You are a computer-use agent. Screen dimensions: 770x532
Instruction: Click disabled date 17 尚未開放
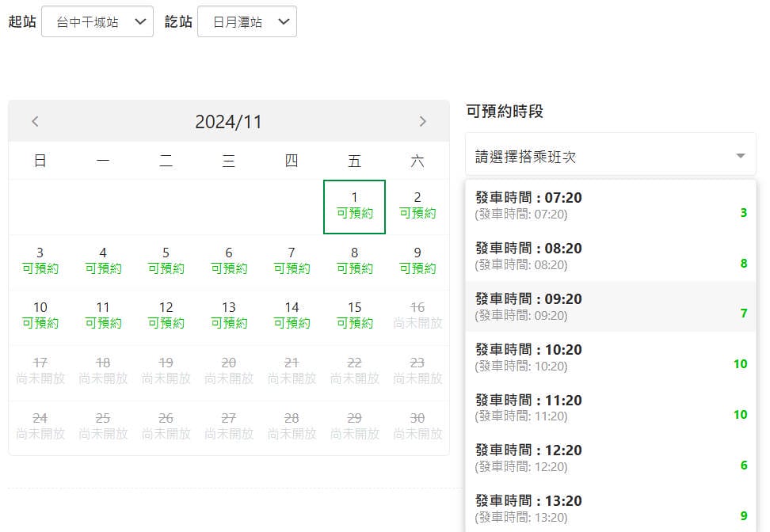tap(40, 372)
